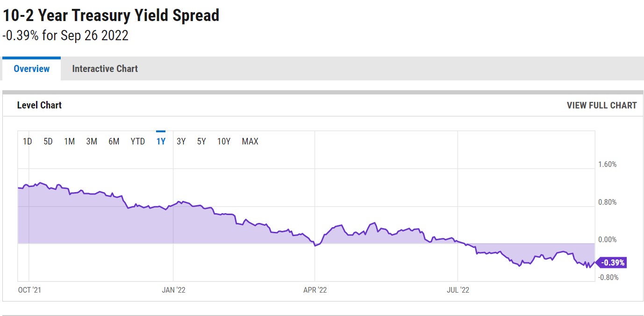Choose the 1M time range

tap(69, 141)
